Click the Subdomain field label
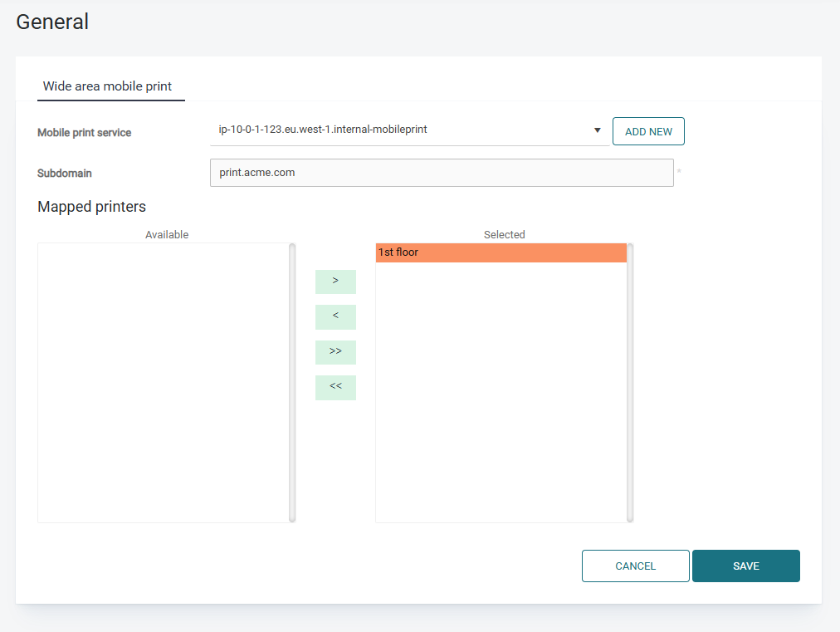This screenshot has width=840, height=632. coord(65,174)
